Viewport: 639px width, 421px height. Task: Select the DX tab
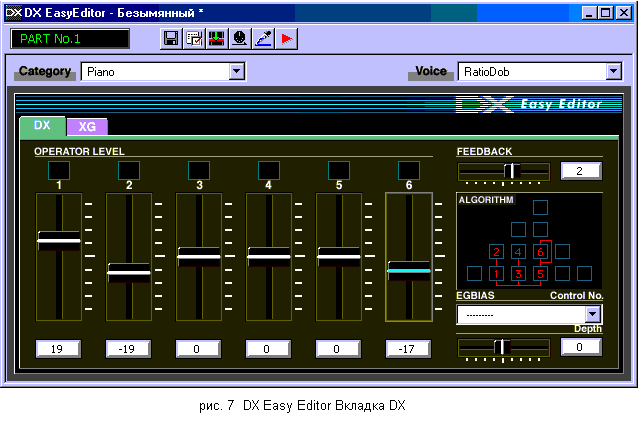click(42, 126)
